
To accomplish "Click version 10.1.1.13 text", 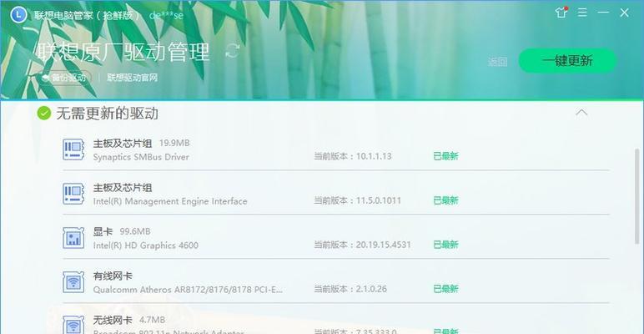I will click(374, 156).
